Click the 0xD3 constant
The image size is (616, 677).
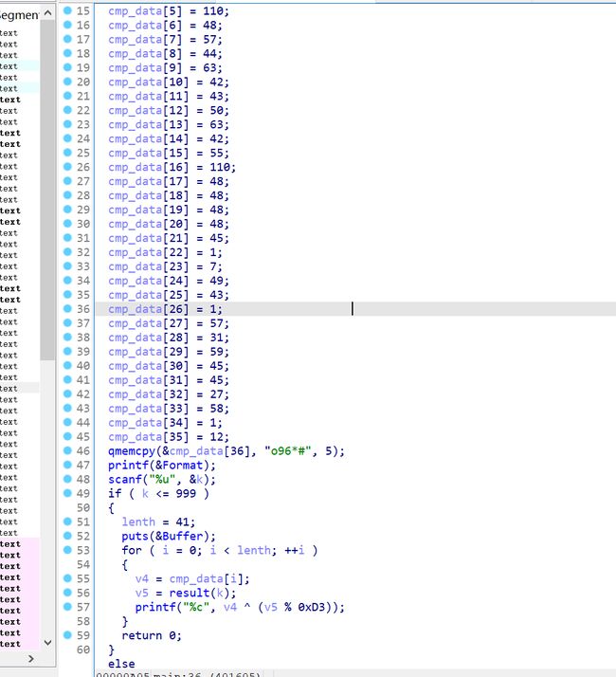click(311, 607)
